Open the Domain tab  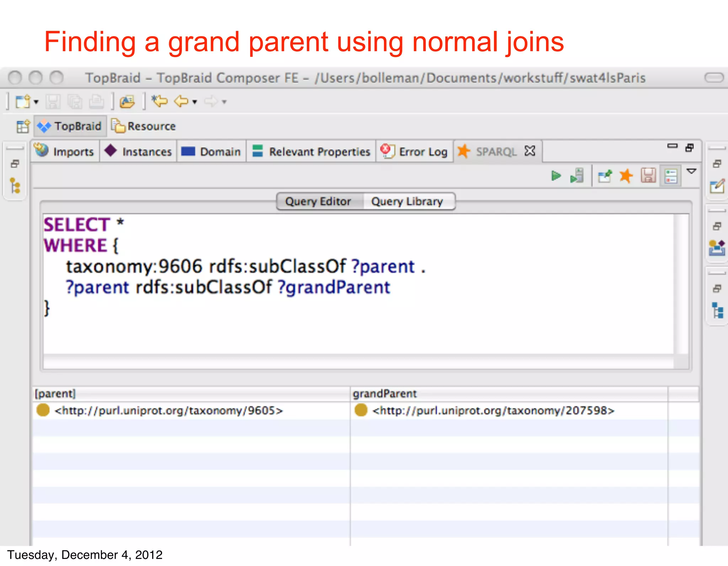(x=212, y=152)
